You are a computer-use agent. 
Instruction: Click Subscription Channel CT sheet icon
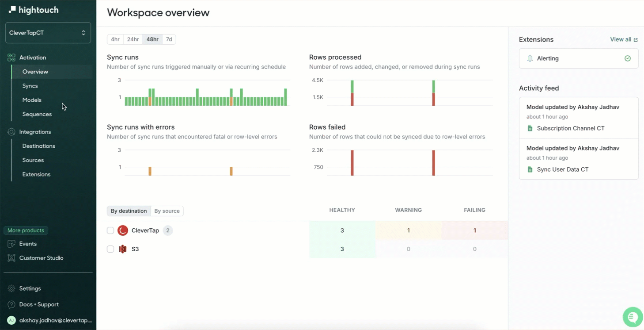click(530, 128)
